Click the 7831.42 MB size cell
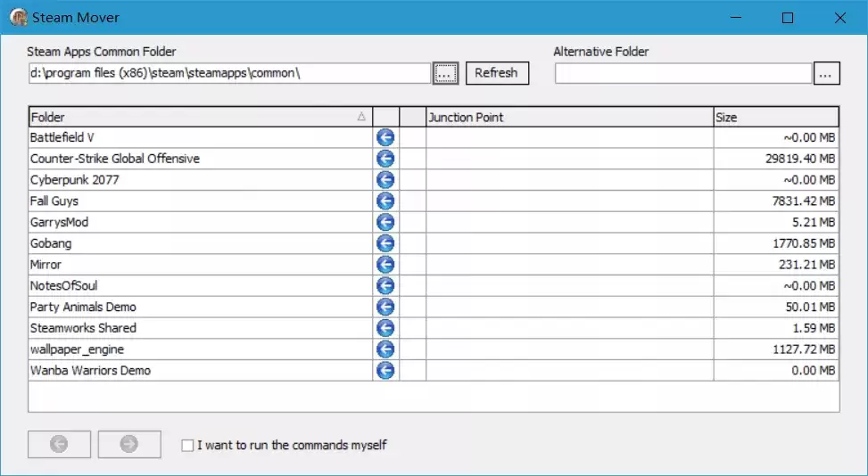This screenshot has height=476, width=868. coord(776,201)
